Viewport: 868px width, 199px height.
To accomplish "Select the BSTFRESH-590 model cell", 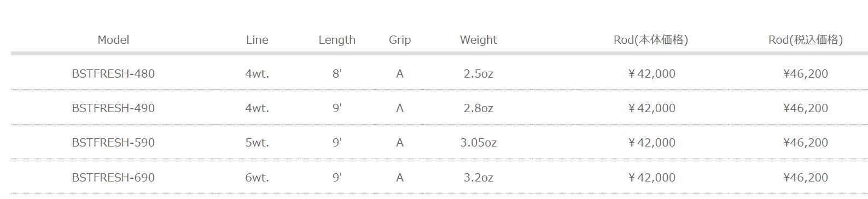I will [x=113, y=143].
